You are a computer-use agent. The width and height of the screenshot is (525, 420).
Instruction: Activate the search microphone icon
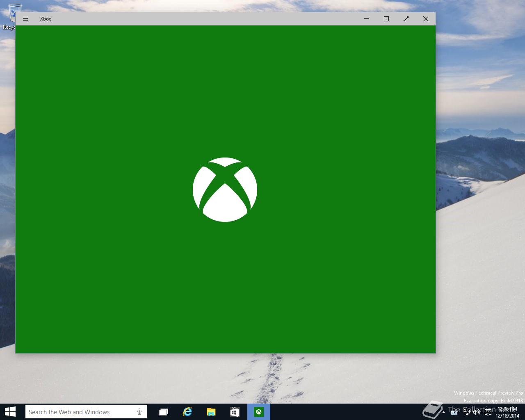click(139, 412)
